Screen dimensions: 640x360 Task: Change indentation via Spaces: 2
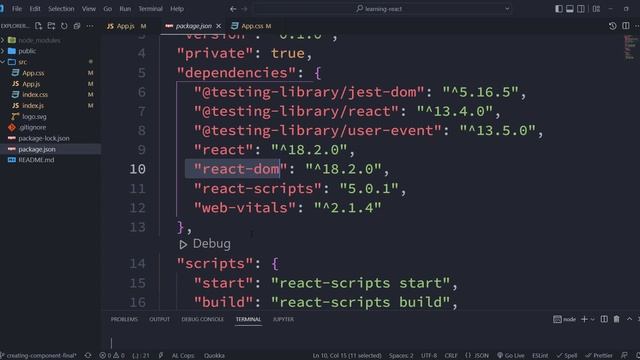[x=401, y=356]
